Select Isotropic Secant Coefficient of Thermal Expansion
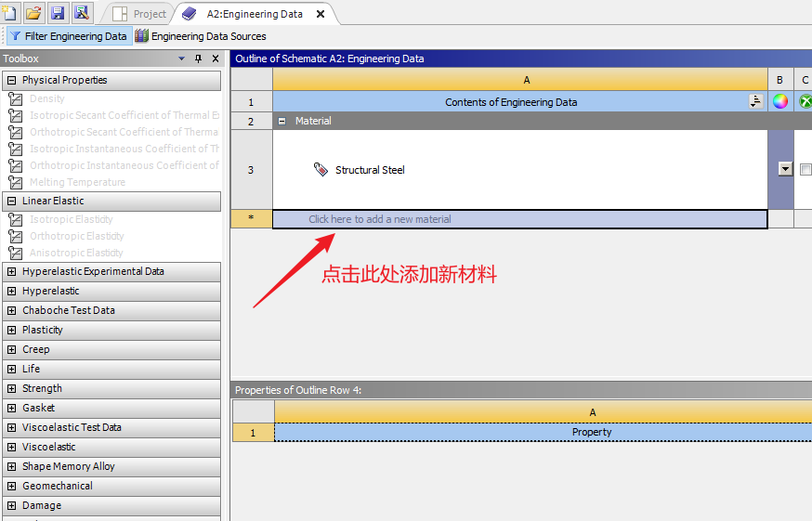The height and width of the screenshot is (521, 812). tap(124, 115)
